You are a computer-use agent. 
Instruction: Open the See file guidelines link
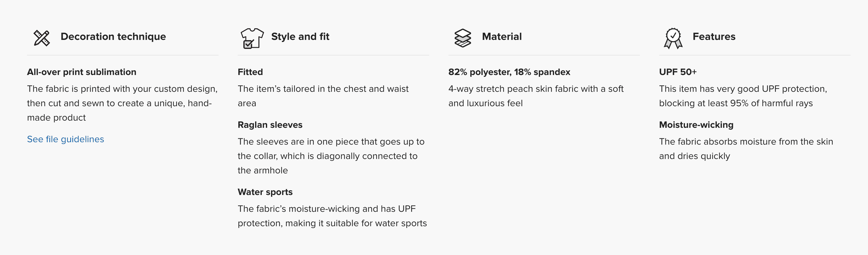coord(65,139)
